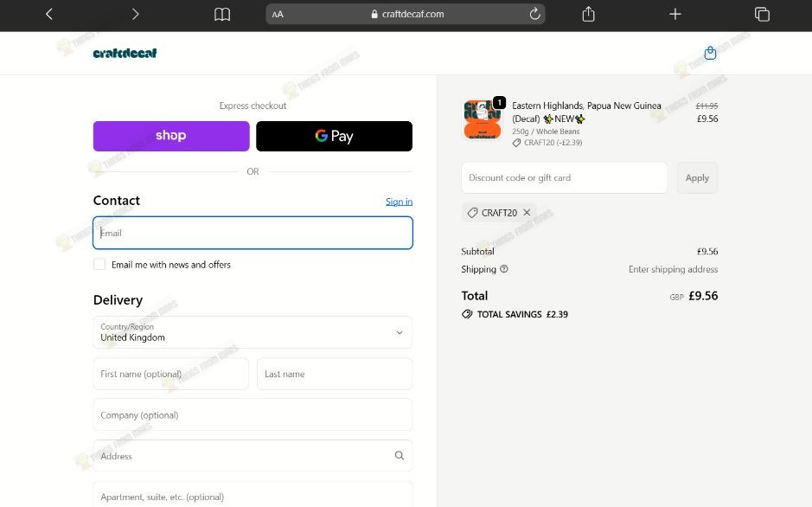
Task: Focus the Apartment, suite field
Action: 253,495
